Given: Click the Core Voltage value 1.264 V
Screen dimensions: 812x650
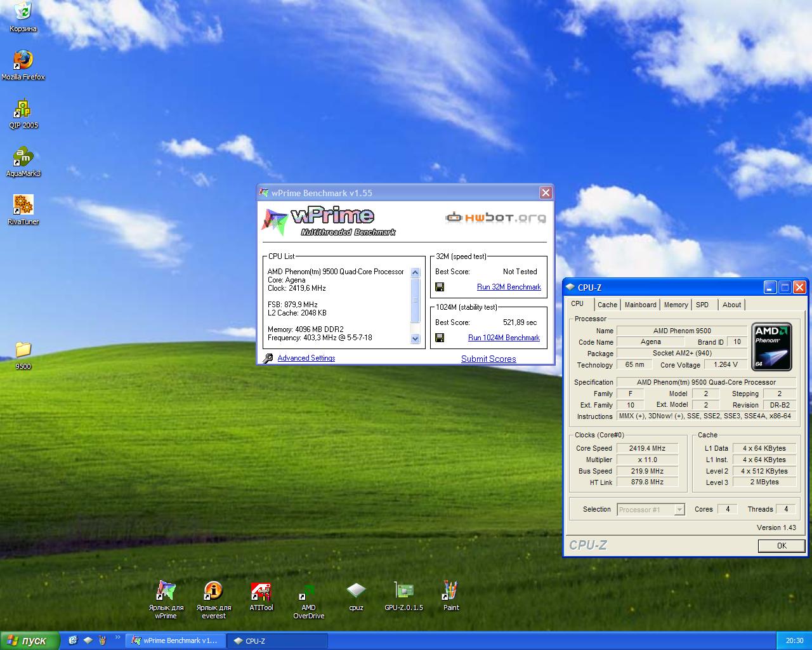Looking at the screenshot, I should (726, 364).
